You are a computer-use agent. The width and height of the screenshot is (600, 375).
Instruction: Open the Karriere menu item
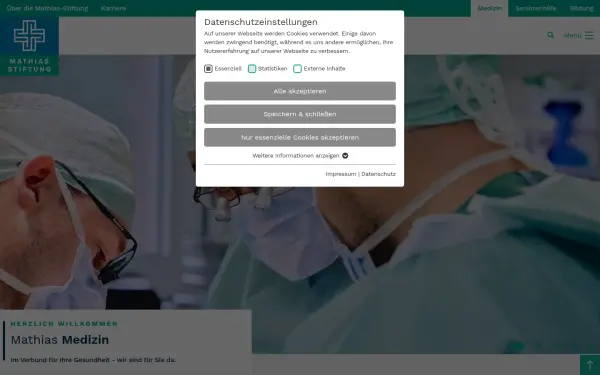point(113,8)
